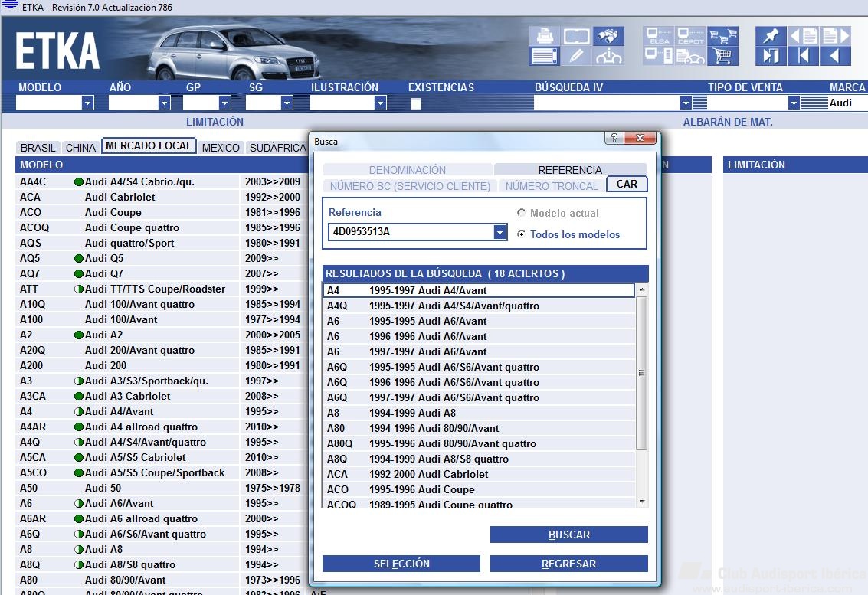Go to previous page document icon
The height and width of the screenshot is (595, 868).
pos(803,36)
